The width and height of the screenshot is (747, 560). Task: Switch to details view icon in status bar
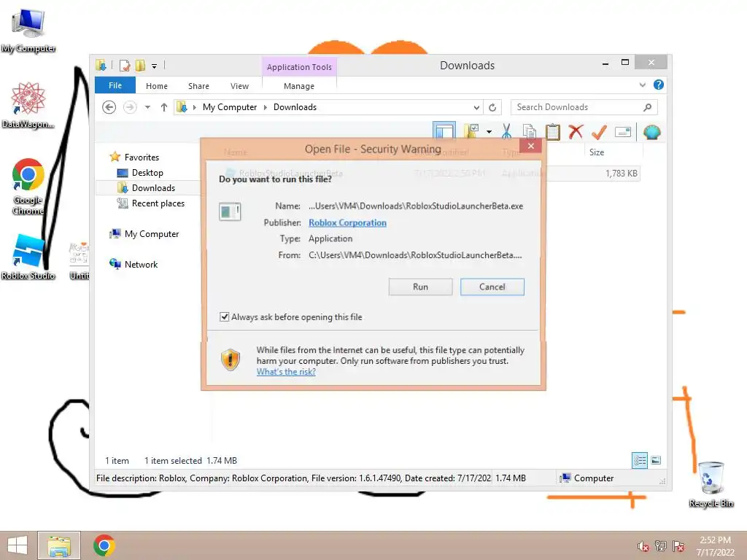coord(639,460)
